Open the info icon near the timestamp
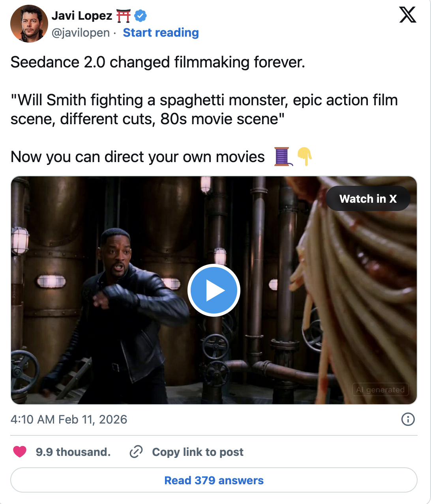Image resolution: width=431 pixels, height=504 pixels. pyautogui.click(x=409, y=420)
